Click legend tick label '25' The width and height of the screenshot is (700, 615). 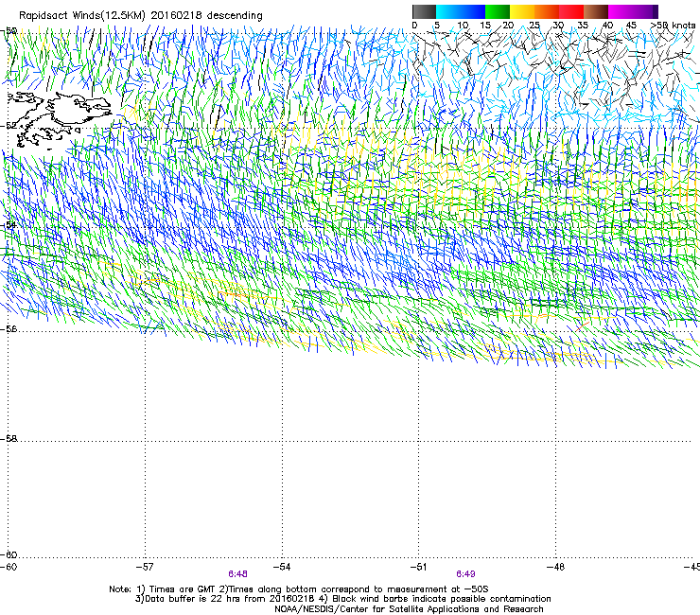(534, 26)
